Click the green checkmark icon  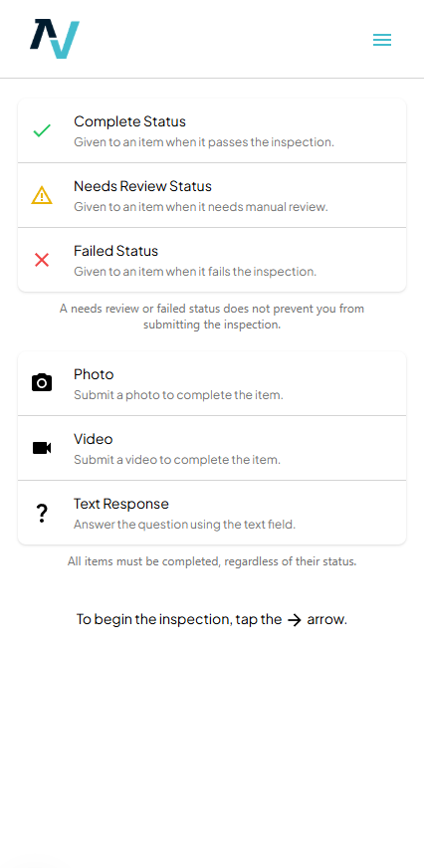42,130
